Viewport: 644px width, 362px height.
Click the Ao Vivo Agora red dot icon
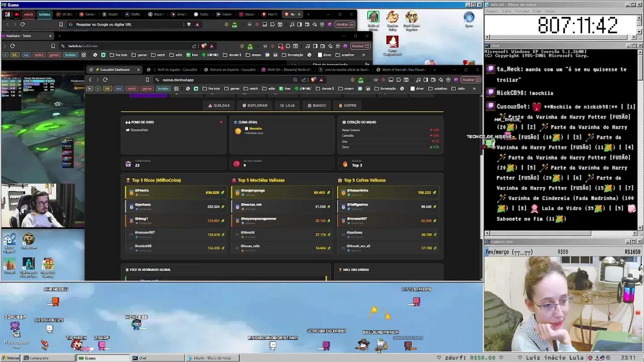click(x=236, y=164)
